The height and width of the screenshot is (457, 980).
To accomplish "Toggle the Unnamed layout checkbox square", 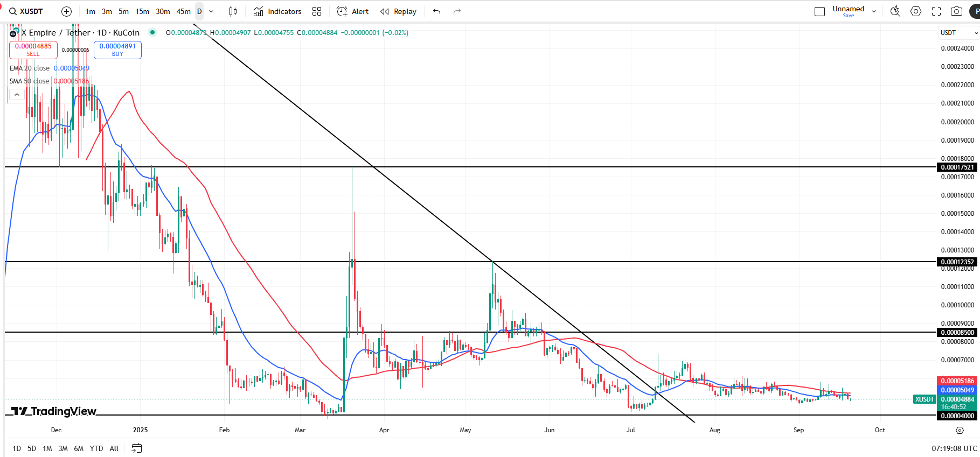I will pos(819,11).
